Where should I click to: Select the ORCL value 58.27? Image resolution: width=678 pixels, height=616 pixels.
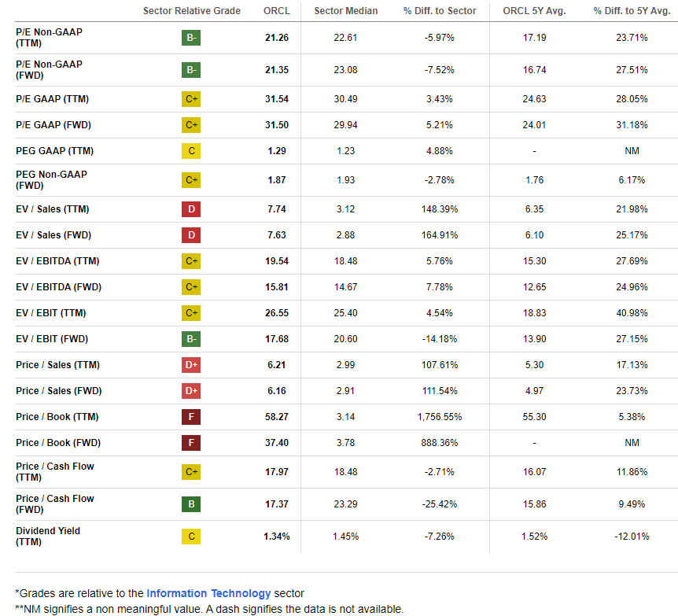[277, 417]
